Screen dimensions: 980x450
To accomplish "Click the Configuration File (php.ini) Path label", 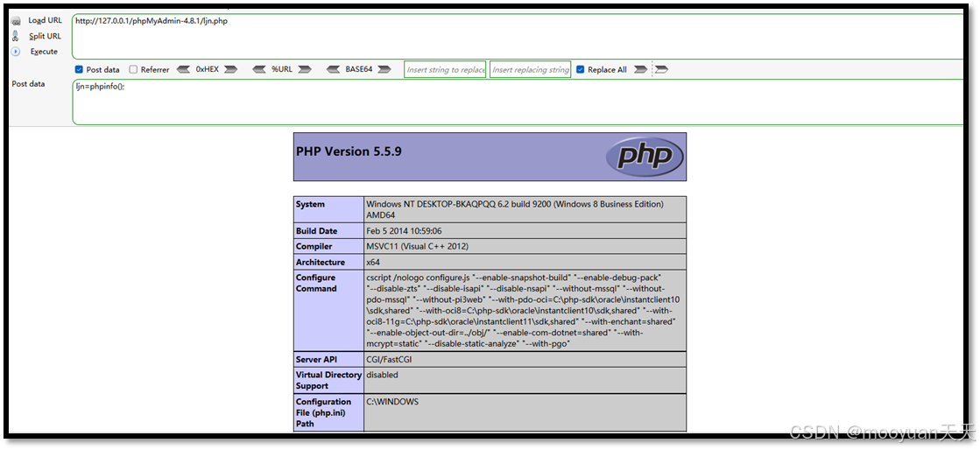I will point(324,412).
